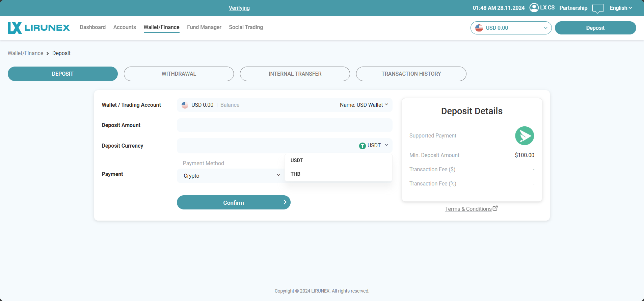Click the US flag in the header balance

[479, 28]
